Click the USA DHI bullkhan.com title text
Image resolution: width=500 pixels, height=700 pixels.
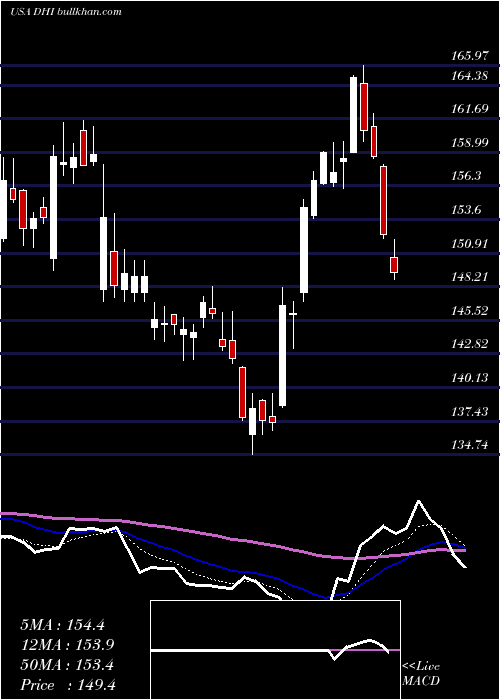pyautogui.click(x=65, y=11)
